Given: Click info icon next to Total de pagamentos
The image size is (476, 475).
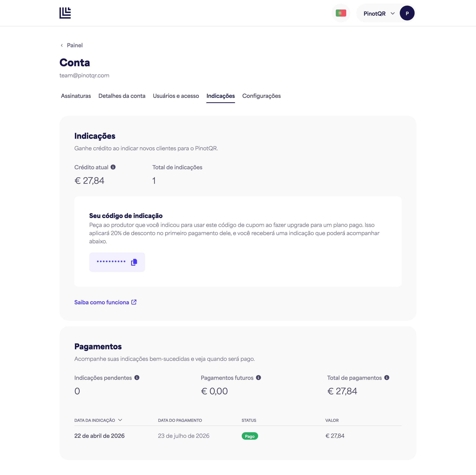Looking at the screenshot, I should 387,378.
